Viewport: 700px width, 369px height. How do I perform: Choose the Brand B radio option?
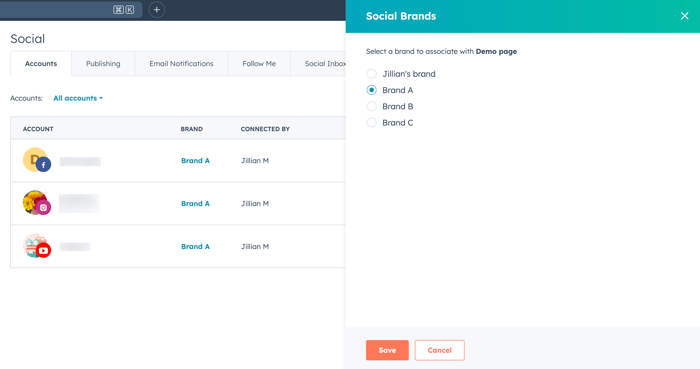(x=371, y=106)
